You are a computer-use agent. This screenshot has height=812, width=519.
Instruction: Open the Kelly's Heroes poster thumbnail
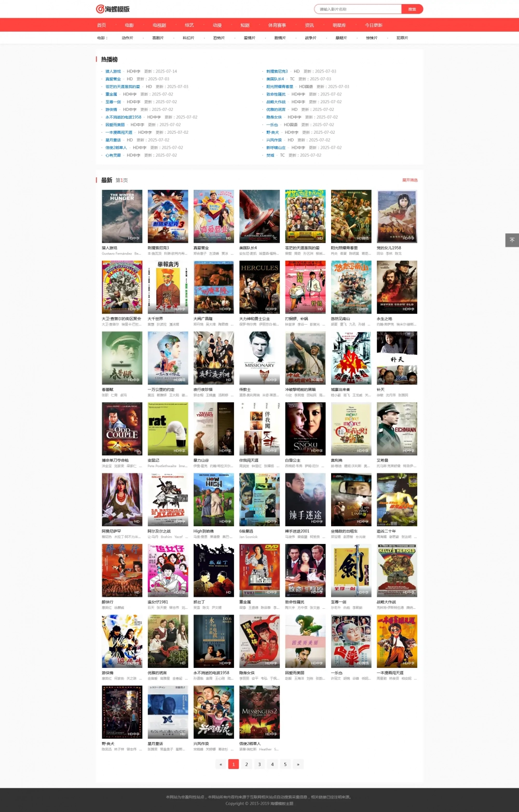[x=397, y=570]
